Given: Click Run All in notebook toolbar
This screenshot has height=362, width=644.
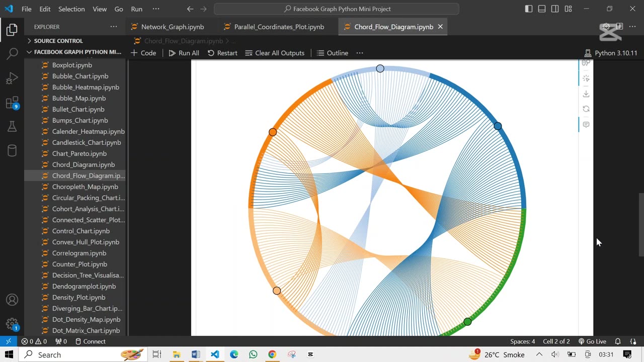Looking at the screenshot, I should (184, 53).
